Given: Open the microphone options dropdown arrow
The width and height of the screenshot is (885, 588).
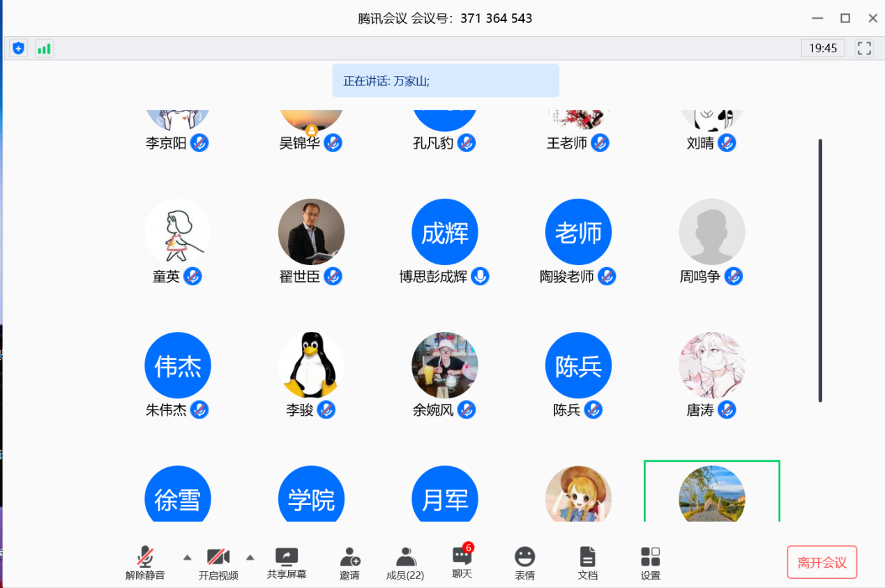Looking at the screenshot, I should [187, 558].
